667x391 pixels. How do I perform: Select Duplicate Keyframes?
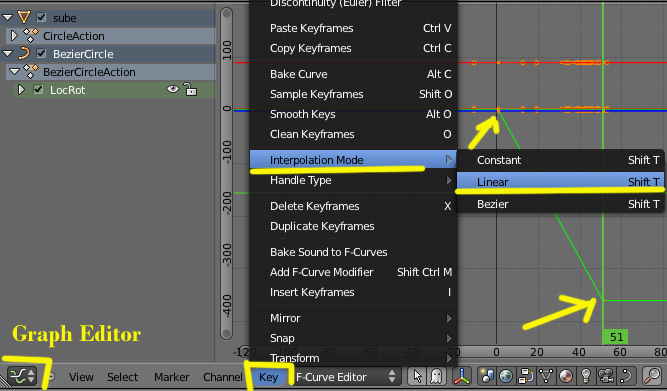[353, 226]
